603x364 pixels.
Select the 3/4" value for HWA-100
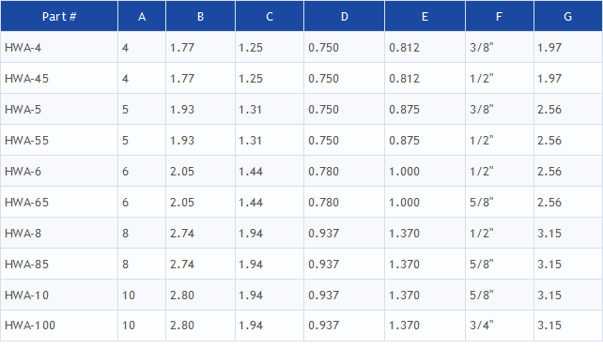(x=482, y=326)
